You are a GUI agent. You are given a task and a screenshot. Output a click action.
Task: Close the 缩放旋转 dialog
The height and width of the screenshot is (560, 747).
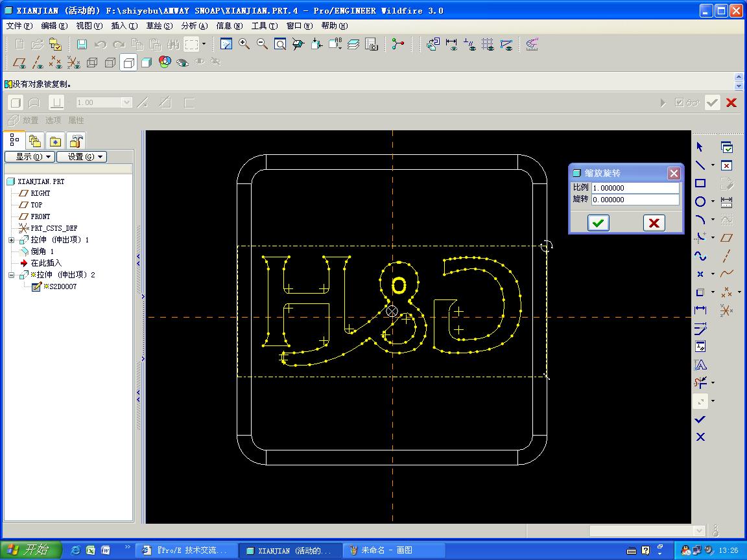click(x=674, y=173)
